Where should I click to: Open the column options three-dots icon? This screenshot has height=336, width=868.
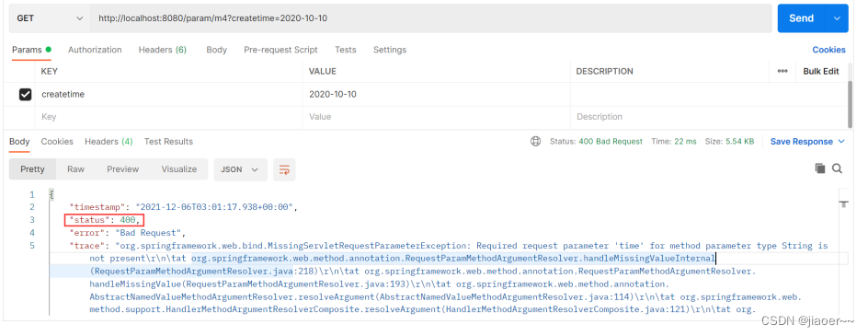[782, 71]
